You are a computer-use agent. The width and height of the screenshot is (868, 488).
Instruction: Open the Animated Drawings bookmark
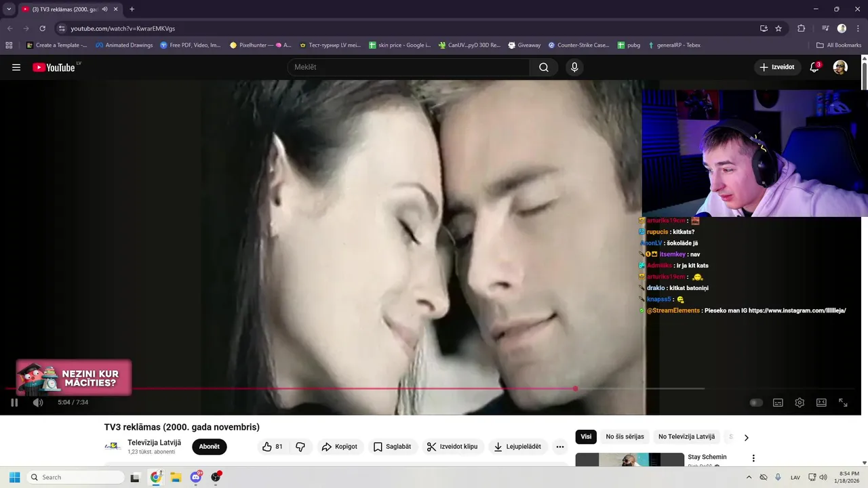124,45
